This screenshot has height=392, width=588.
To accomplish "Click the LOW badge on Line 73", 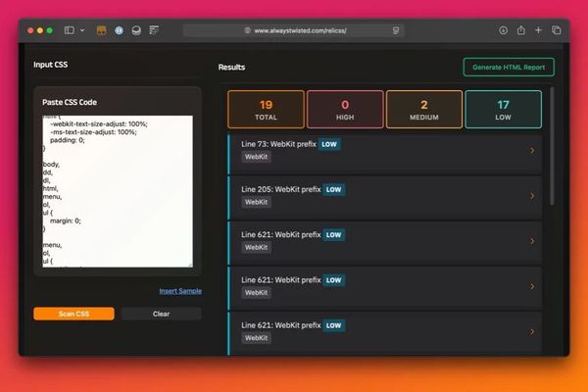I will click(x=329, y=144).
